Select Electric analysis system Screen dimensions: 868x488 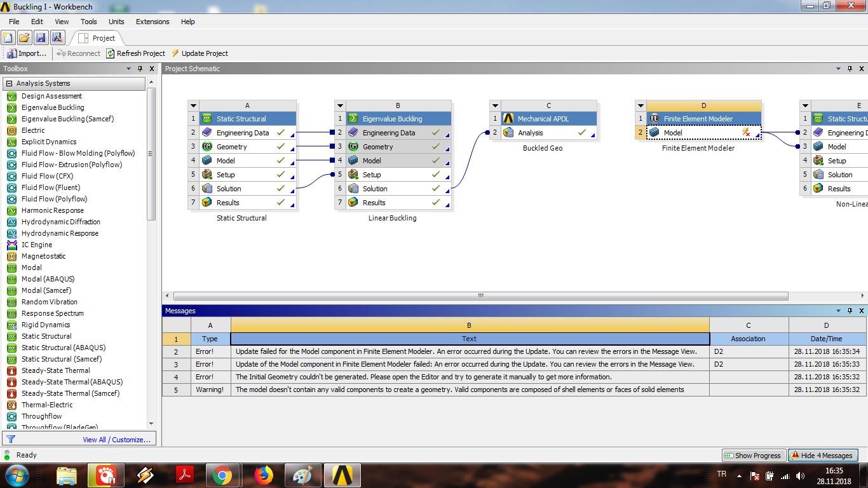[33, 130]
